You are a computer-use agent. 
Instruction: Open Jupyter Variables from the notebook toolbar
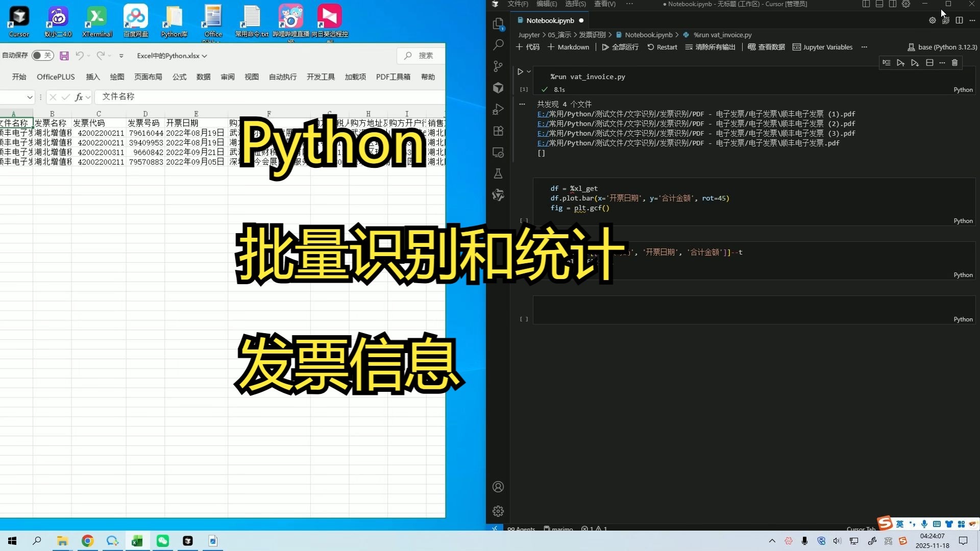pyautogui.click(x=822, y=47)
